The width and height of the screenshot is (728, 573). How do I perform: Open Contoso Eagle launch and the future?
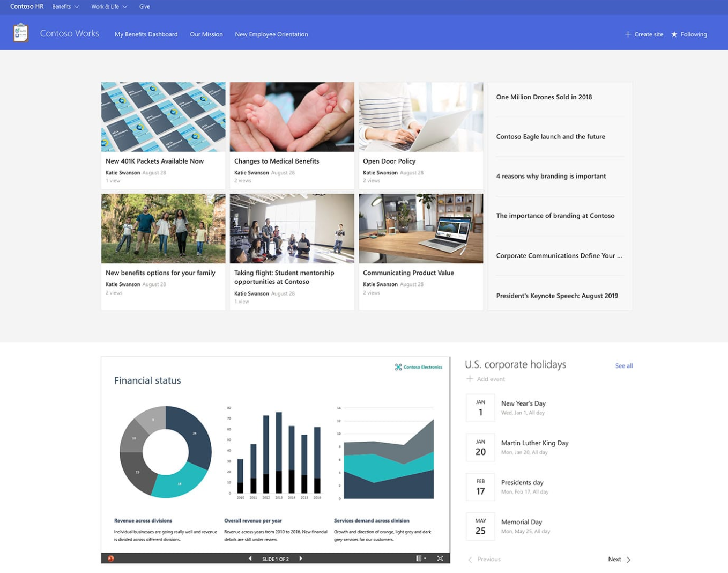pyautogui.click(x=551, y=137)
